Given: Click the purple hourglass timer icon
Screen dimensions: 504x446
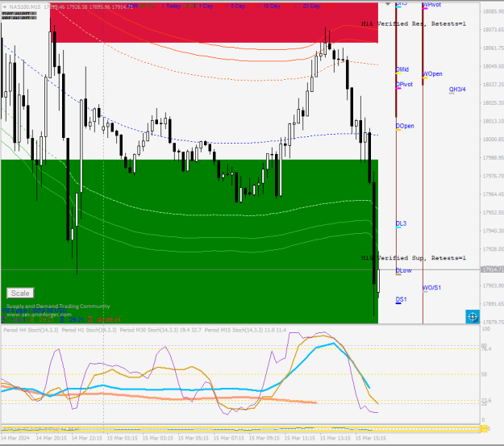Looking at the screenshot, I should click(x=4, y=319).
